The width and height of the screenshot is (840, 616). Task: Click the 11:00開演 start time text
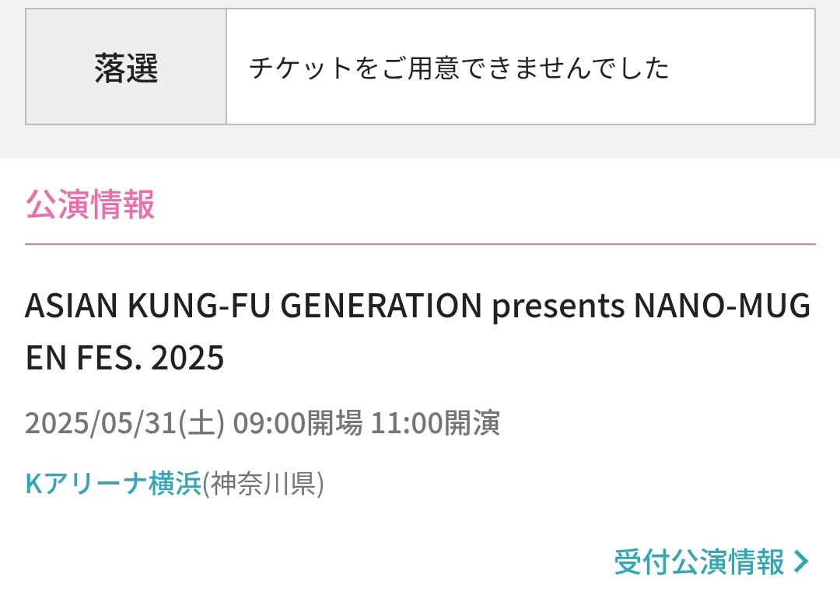[435, 422]
